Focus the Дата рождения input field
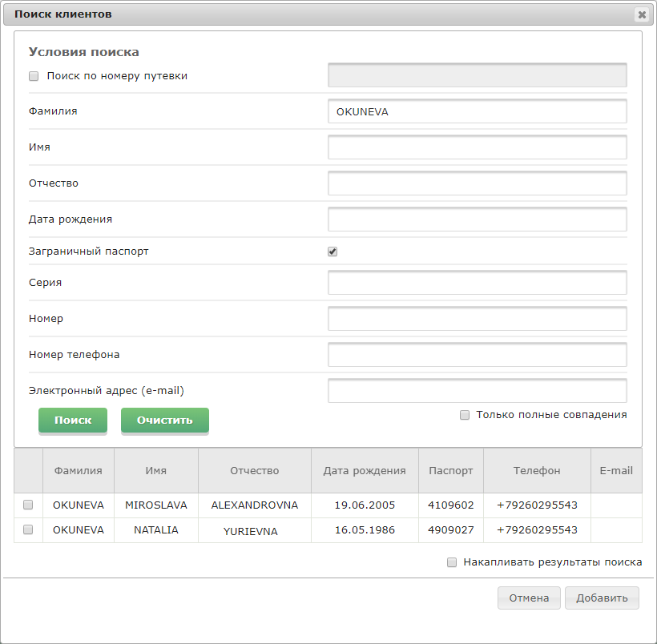657x644 pixels. (x=478, y=219)
